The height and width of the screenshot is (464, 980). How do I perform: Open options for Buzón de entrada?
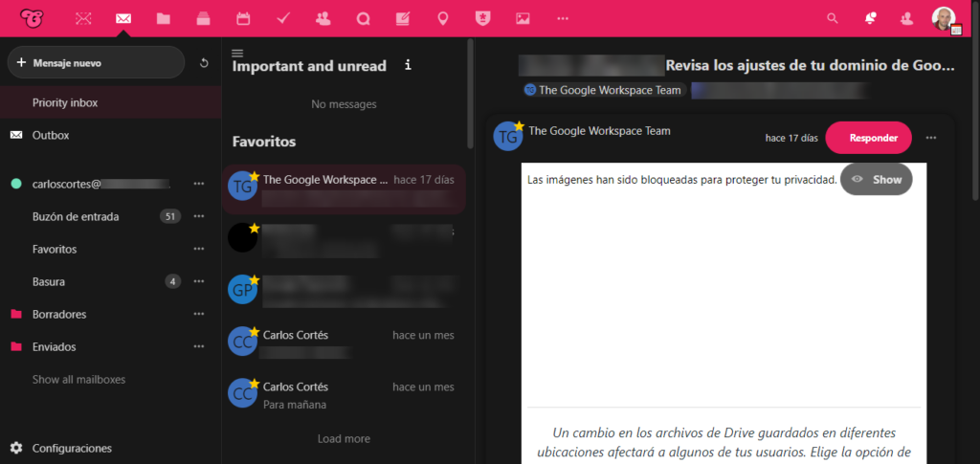199,216
